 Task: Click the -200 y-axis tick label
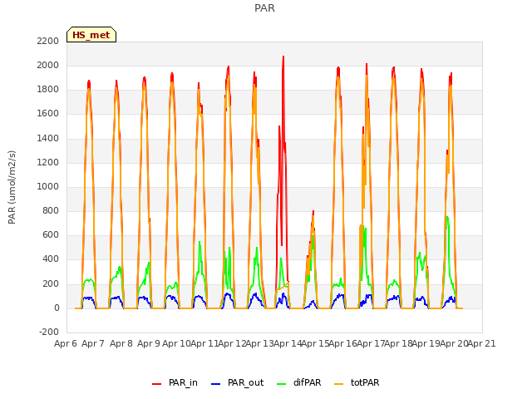click(49, 332)
